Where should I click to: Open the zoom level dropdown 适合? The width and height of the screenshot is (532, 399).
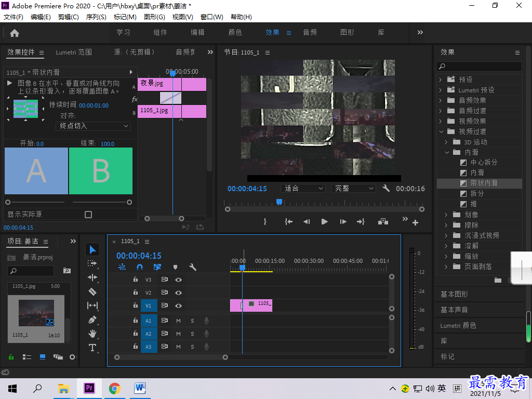coord(303,188)
